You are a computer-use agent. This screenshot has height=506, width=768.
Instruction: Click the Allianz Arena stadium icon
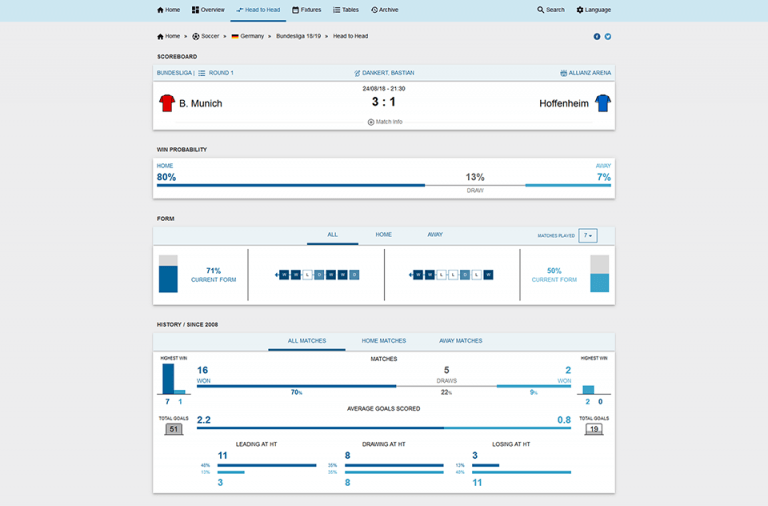point(564,73)
